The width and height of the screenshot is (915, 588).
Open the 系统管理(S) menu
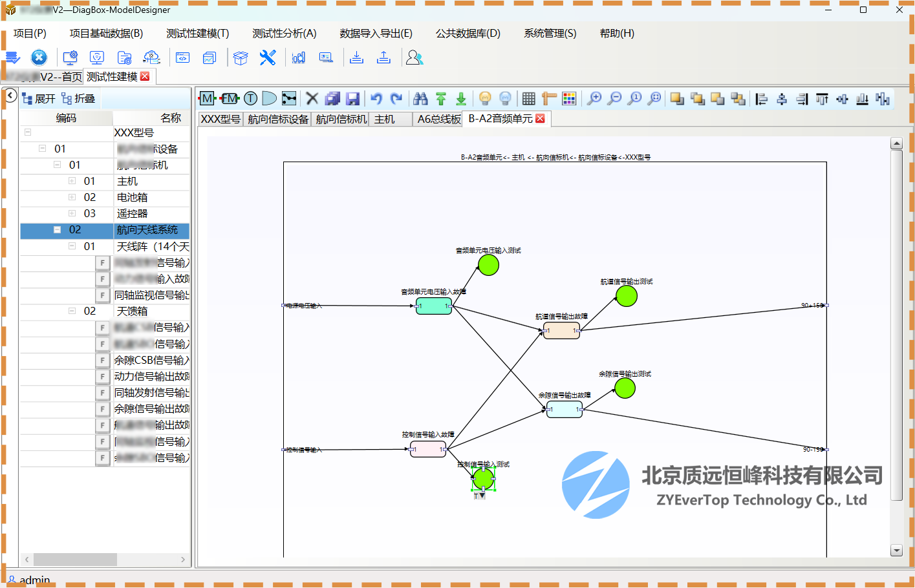click(x=550, y=33)
